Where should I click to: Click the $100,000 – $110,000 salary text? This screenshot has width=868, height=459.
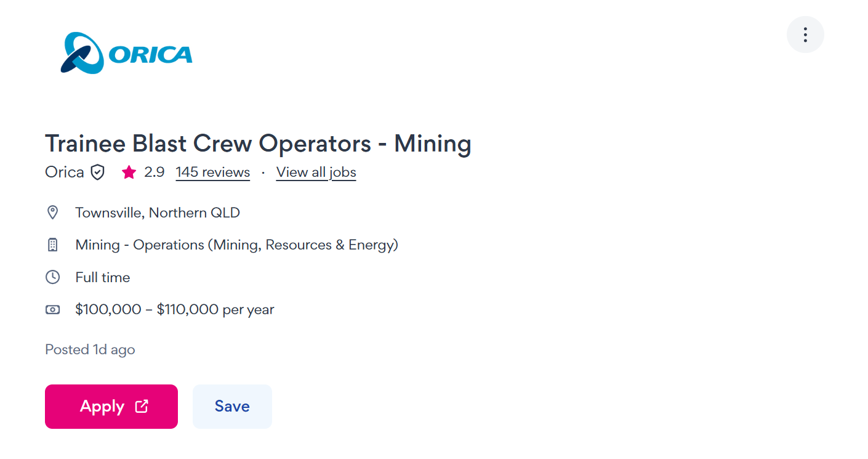pos(174,309)
